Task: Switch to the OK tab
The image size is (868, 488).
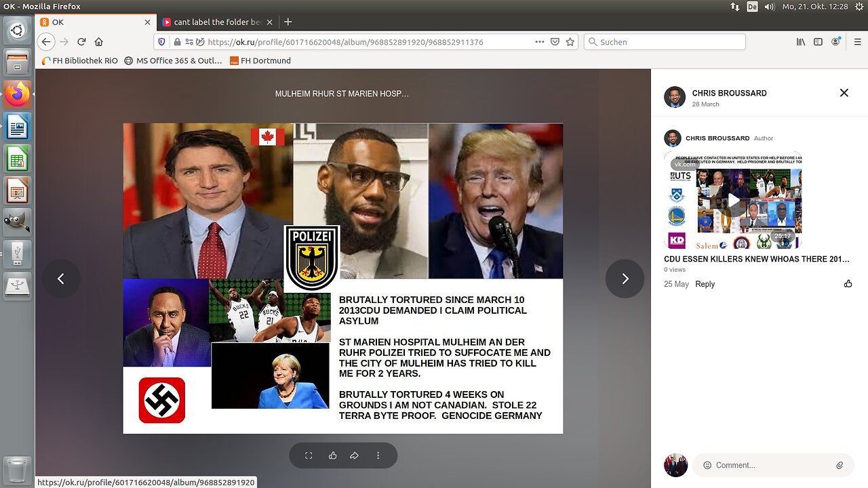Action: (94, 22)
